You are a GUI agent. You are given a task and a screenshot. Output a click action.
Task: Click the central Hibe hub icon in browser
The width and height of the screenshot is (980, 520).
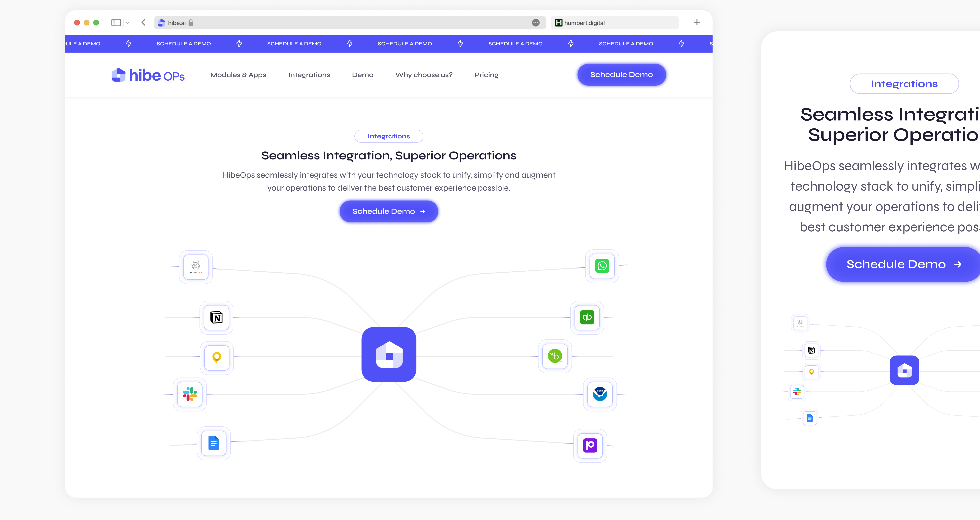coord(389,354)
